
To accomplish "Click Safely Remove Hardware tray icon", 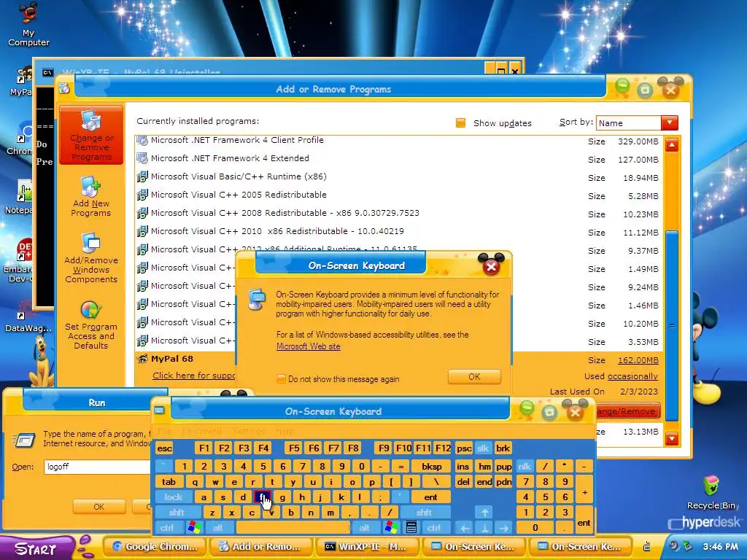I will [686, 545].
